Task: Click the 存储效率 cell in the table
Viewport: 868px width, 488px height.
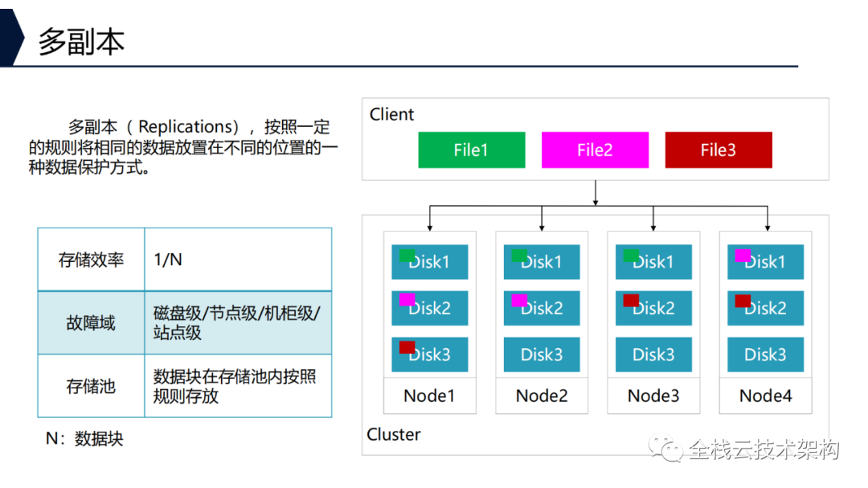Action: click(91, 258)
